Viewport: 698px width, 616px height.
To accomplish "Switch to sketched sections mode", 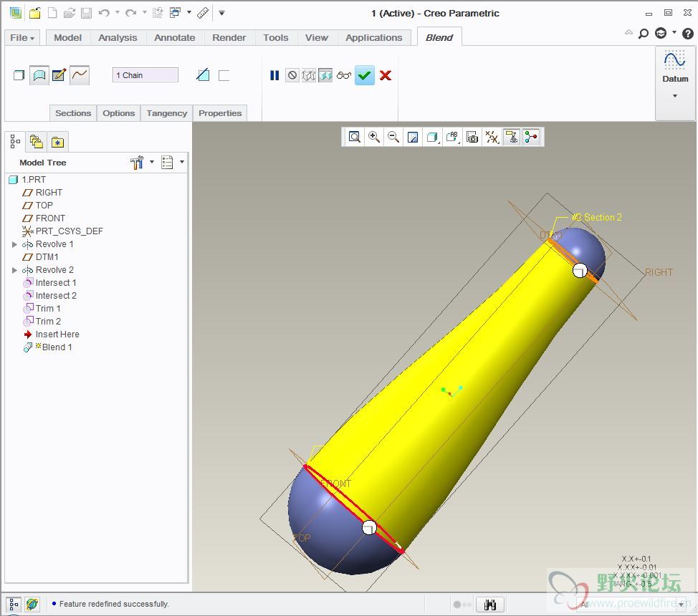I will (59, 75).
